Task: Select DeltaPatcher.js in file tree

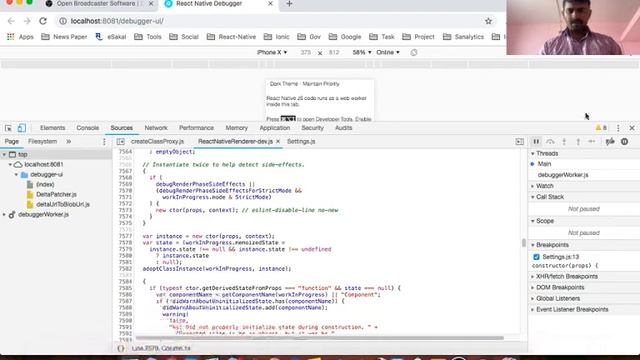Action: [x=56, y=195]
